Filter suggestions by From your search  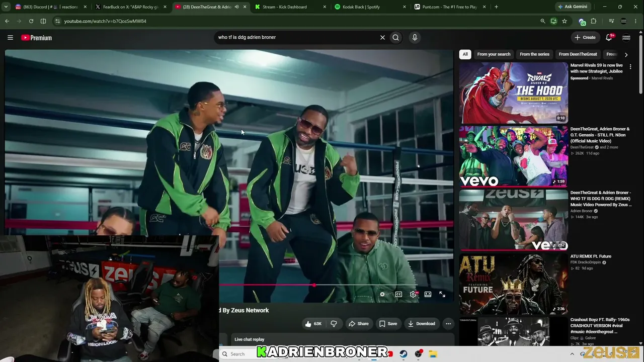pos(494,54)
